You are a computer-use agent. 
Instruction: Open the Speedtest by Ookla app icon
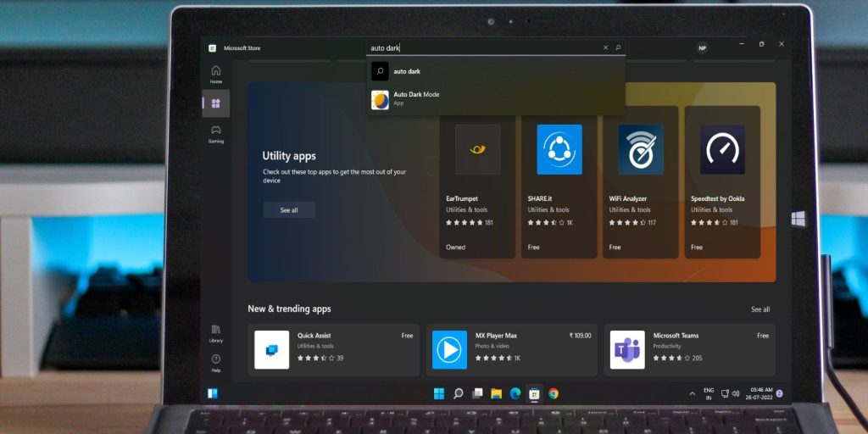722,149
